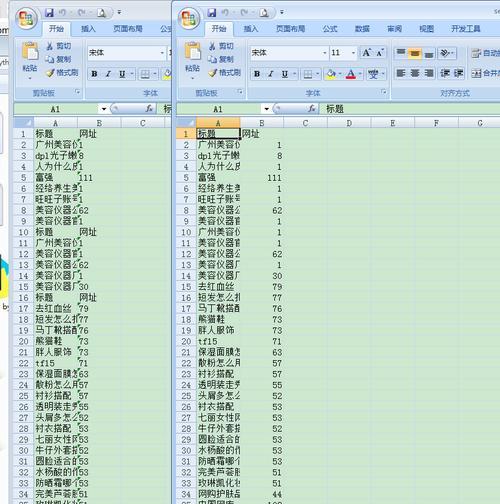The image size is (500, 504).
Task: Toggle Bold in right window
Action: [257, 74]
